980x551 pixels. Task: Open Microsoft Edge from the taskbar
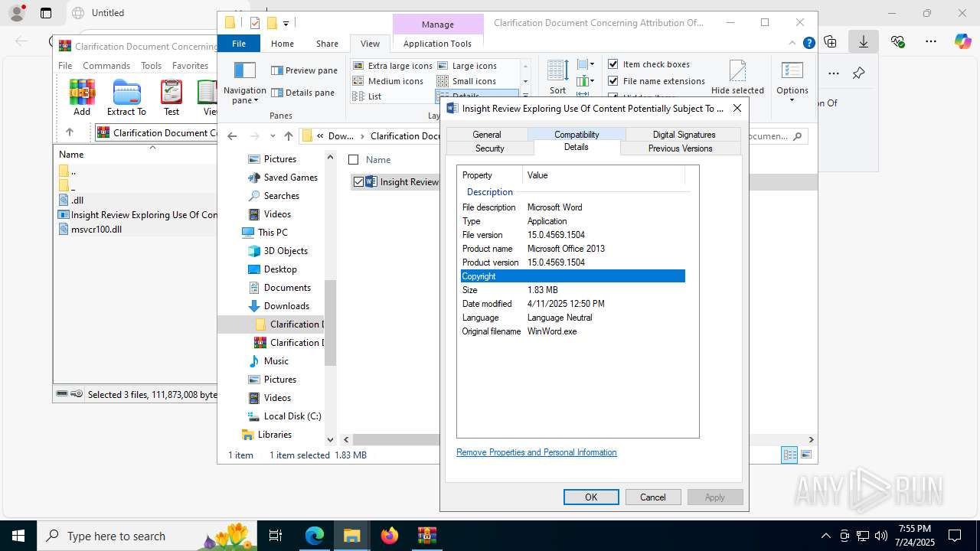pos(315,536)
